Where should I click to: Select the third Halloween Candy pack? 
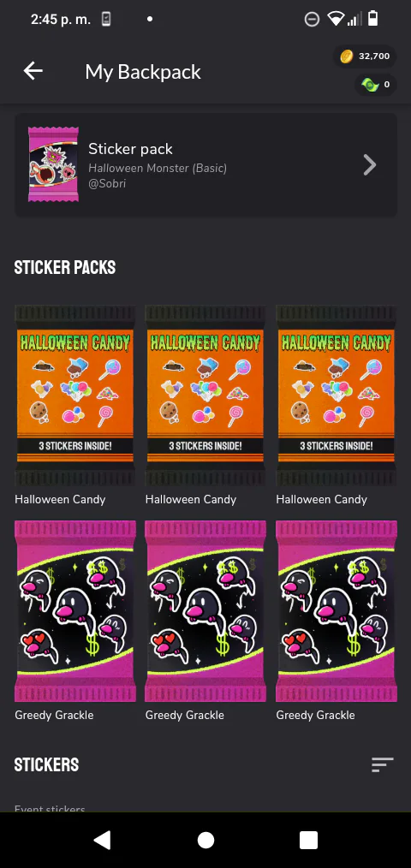pos(337,395)
